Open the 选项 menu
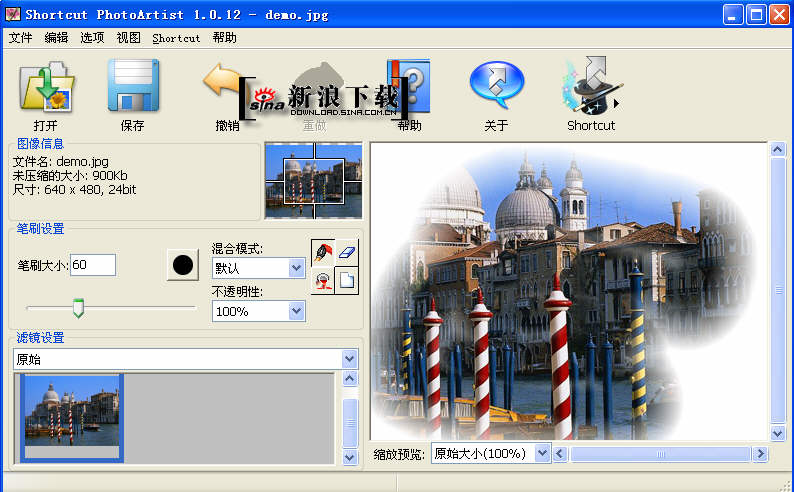This screenshot has width=794, height=492. coord(92,38)
